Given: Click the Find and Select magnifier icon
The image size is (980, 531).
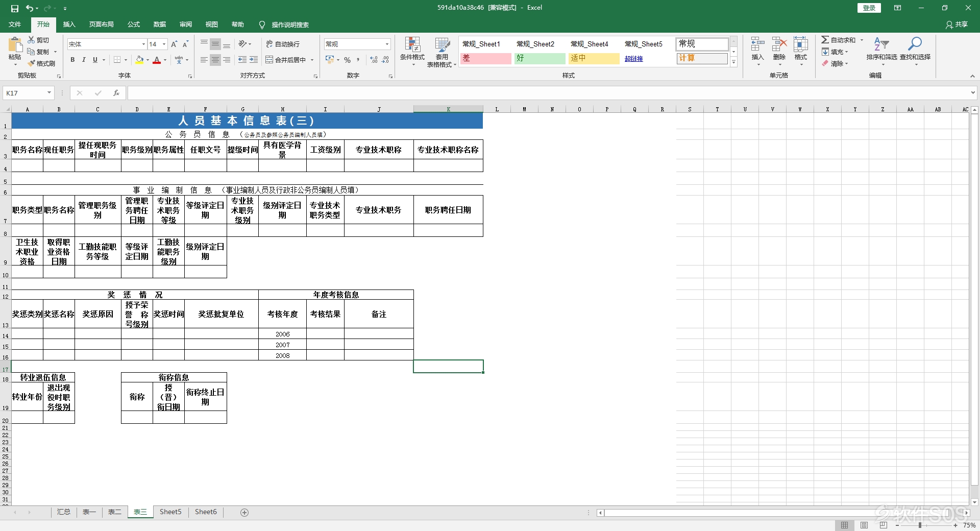Looking at the screenshot, I should click(x=915, y=44).
